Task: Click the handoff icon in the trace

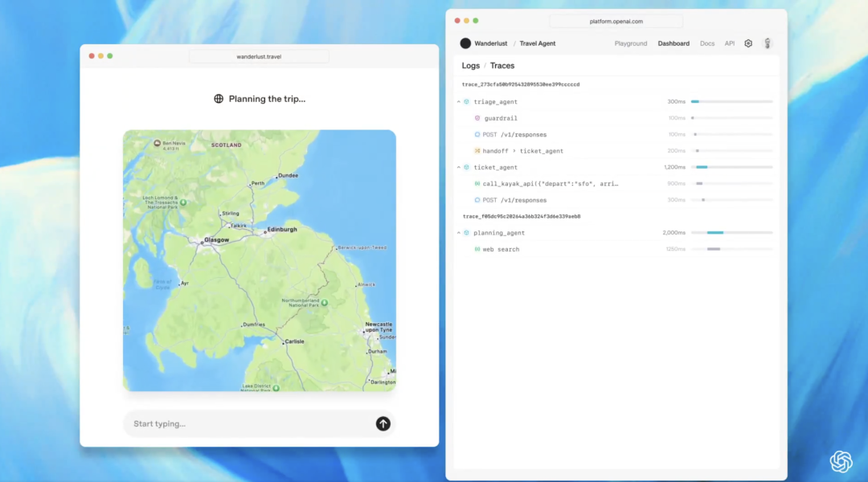Action: click(477, 150)
